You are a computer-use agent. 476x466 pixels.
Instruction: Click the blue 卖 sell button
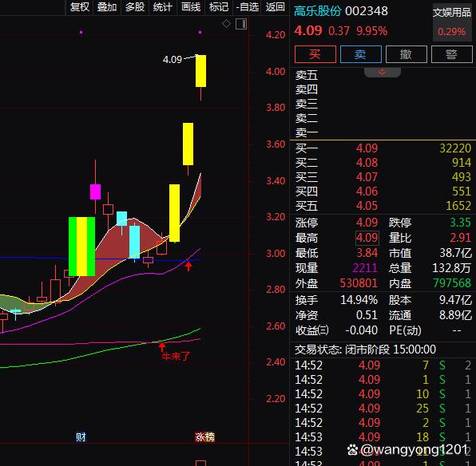pos(361,54)
